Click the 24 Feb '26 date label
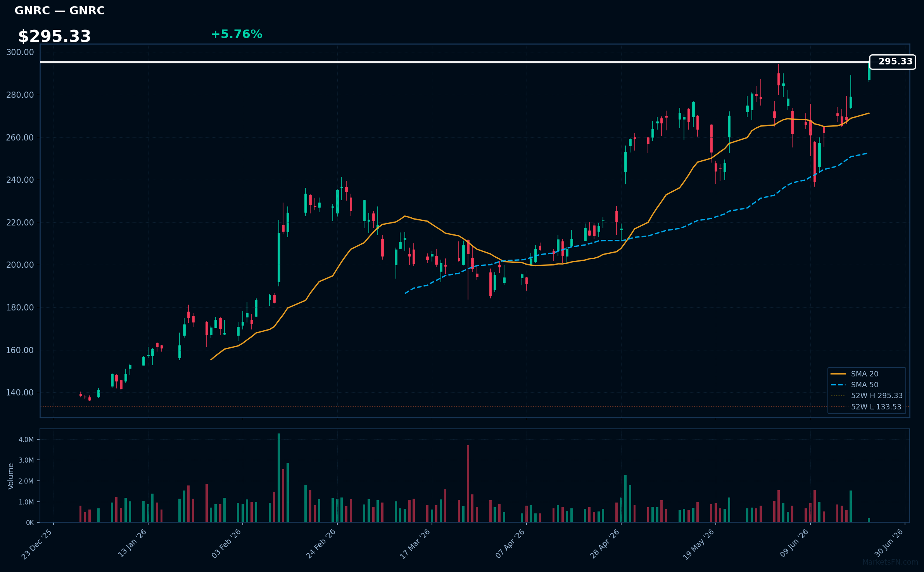Viewport: 924px width, 572px height. tap(321, 544)
